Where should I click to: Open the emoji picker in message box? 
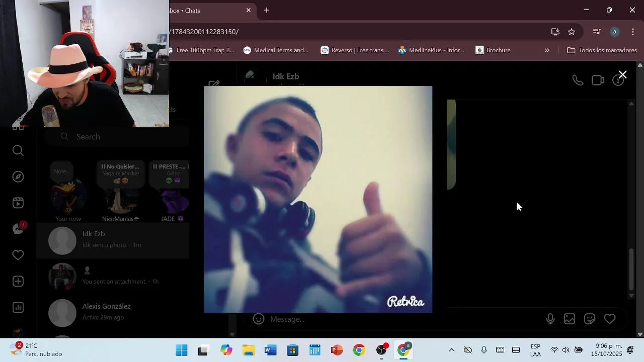(x=259, y=319)
